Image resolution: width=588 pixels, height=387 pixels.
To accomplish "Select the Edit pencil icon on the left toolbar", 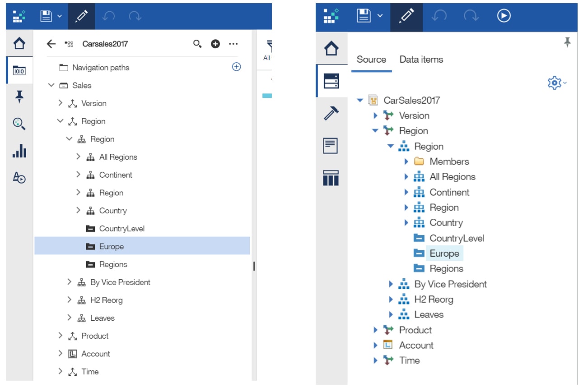I will click(x=82, y=16).
